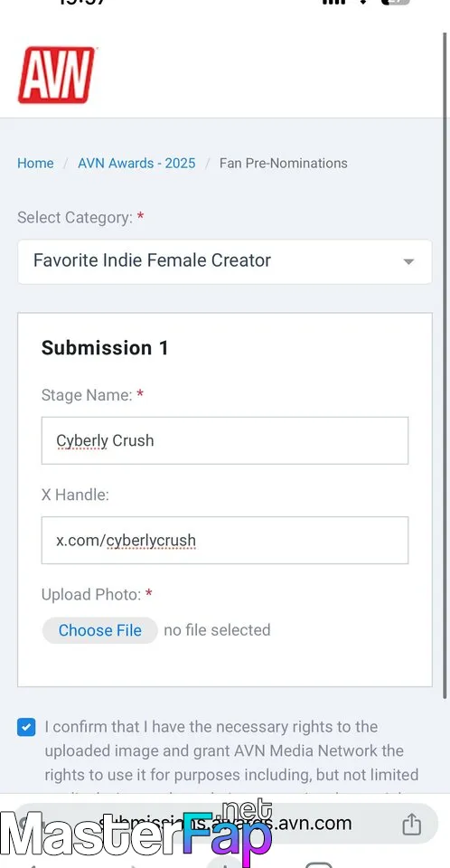Open AVN Awards - 2025 breadcrumb

pos(136,164)
